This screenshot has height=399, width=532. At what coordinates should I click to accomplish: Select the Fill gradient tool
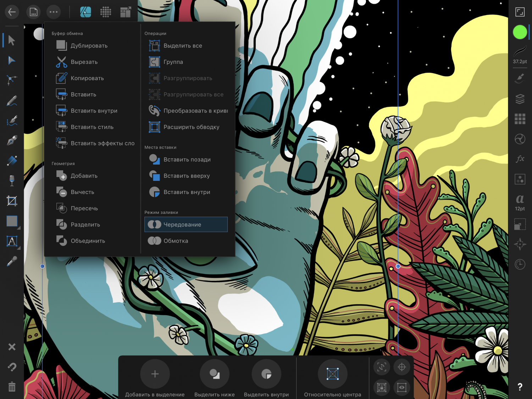(12, 161)
